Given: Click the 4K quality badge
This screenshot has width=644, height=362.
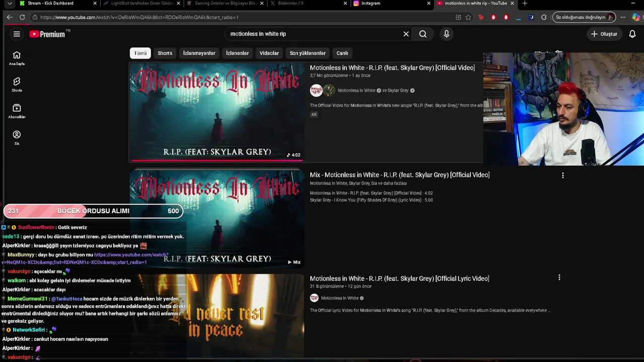Looking at the screenshot, I should coord(314,115).
